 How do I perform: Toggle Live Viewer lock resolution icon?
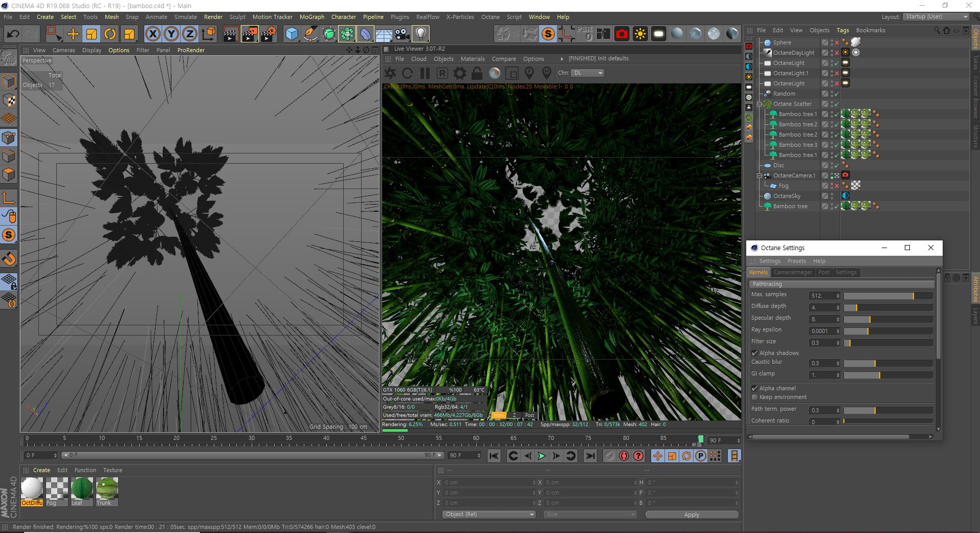click(x=477, y=73)
